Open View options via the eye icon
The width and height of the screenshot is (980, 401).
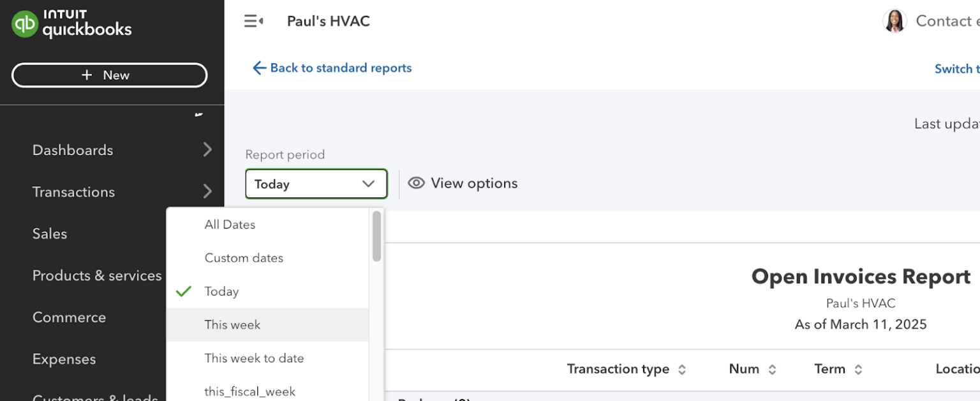[x=416, y=183]
